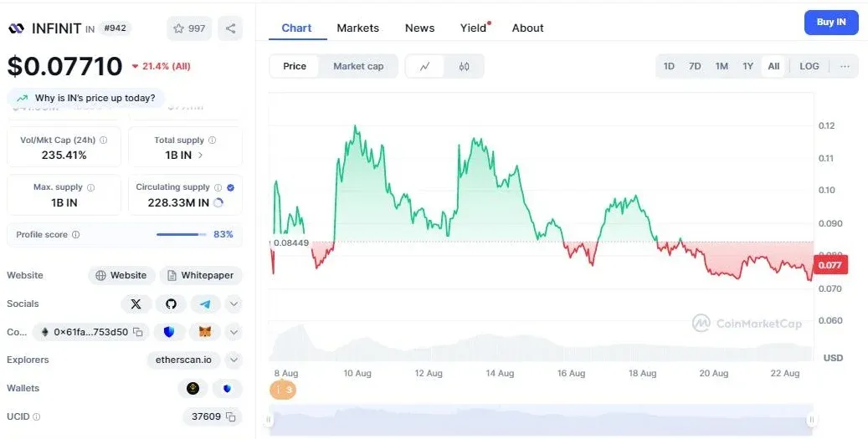Click the Buy IN button
The height and width of the screenshot is (439, 868).
(x=831, y=23)
